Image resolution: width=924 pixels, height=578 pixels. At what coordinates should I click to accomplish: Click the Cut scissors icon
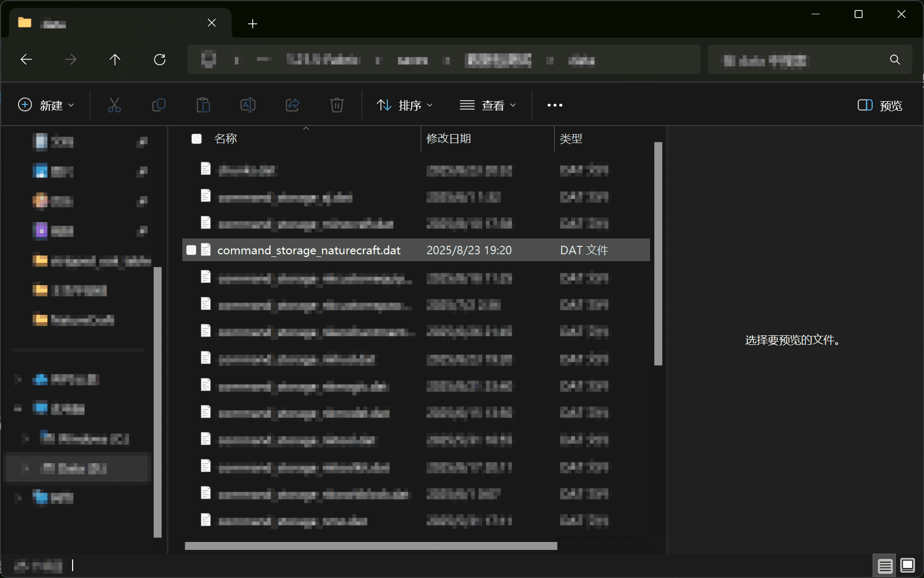pyautogui.click(x=114, y=105)
